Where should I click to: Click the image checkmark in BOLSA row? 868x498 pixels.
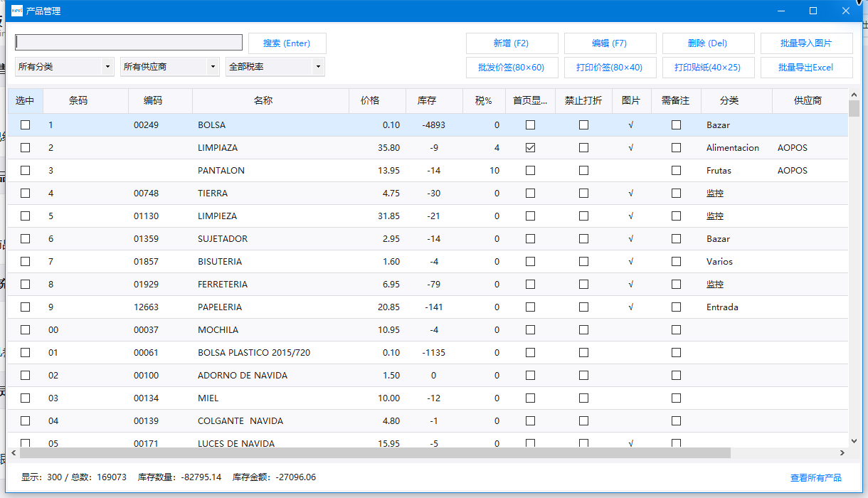point(631,125)
